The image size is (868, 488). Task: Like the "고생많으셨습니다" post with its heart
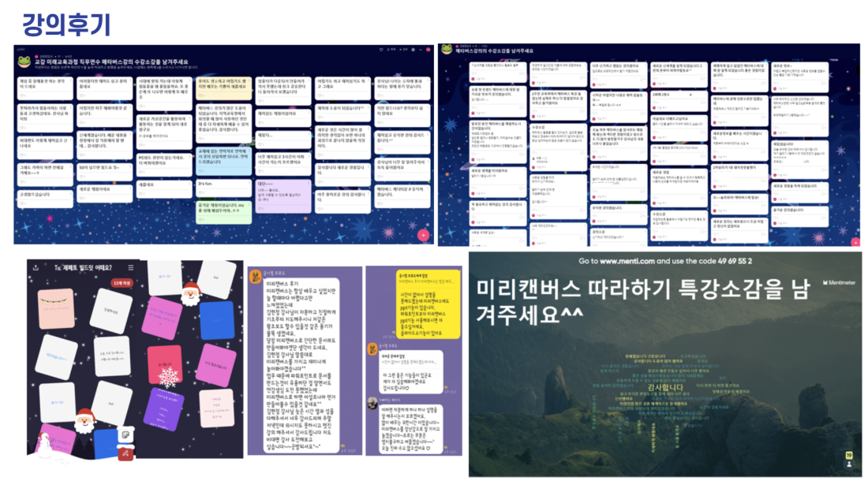(21, 203)
